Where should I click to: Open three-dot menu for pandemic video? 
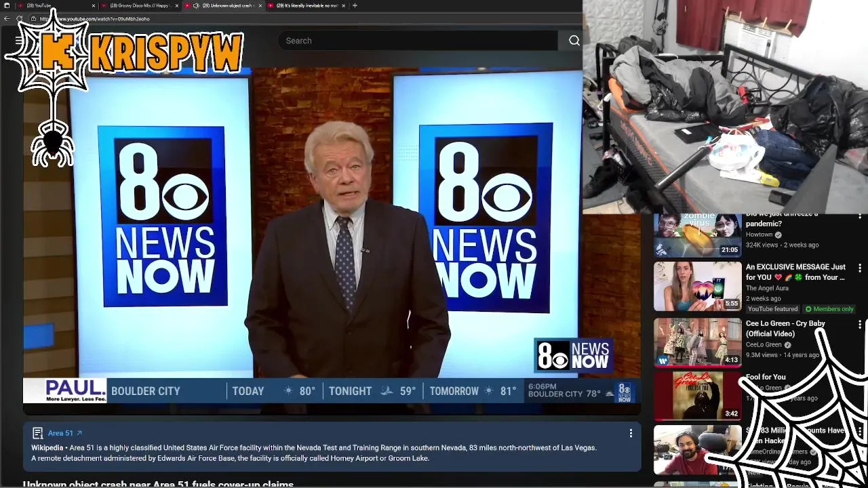860,216
